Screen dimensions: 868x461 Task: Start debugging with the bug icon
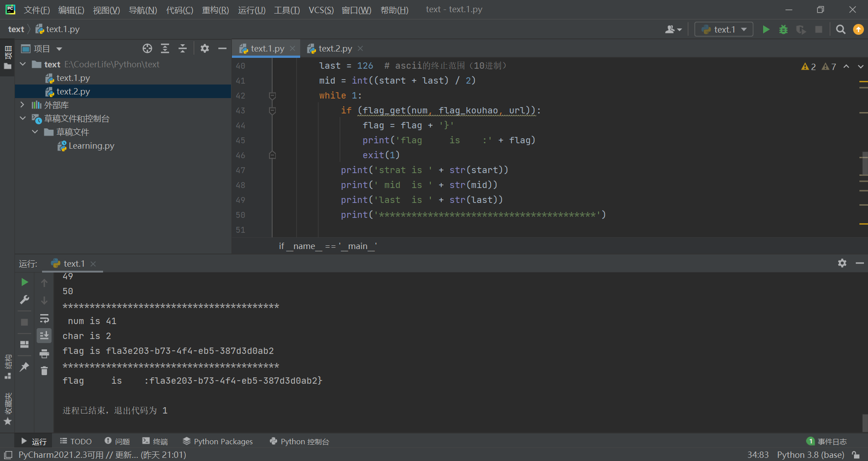783,29
